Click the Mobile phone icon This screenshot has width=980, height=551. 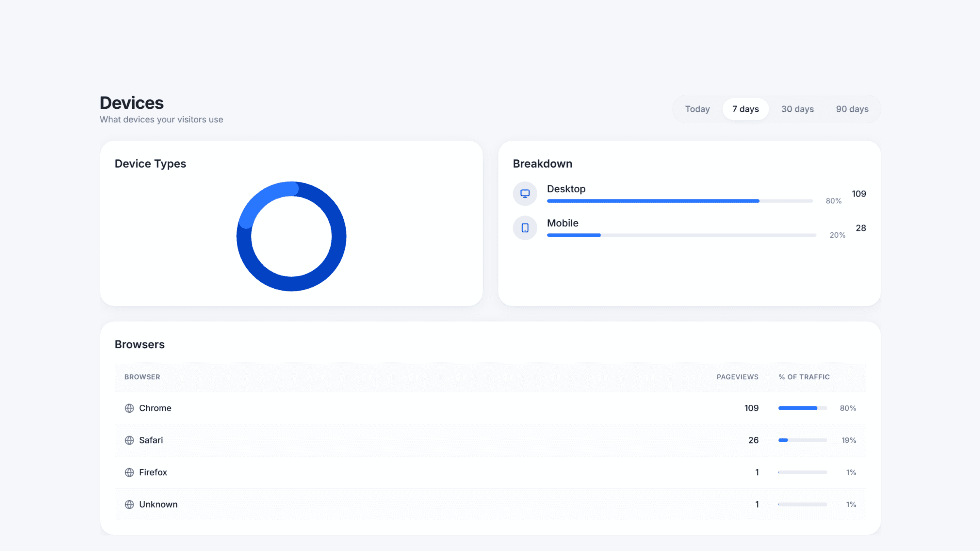pyautogui.click(x=525, y=228)
